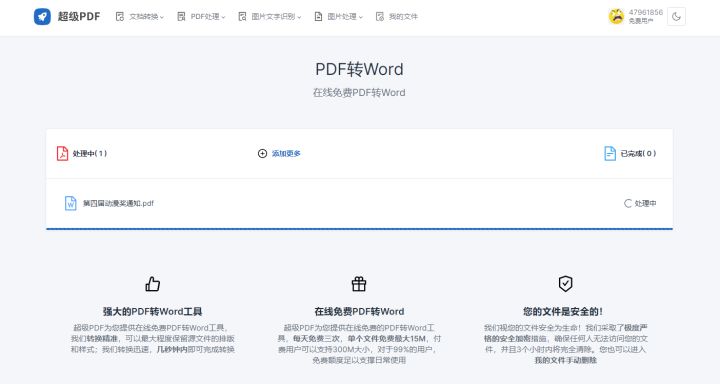This screenshot has width=720, height=384.
Task: Open 我的文件手动删除 link in description
Action: coord(566,360)
